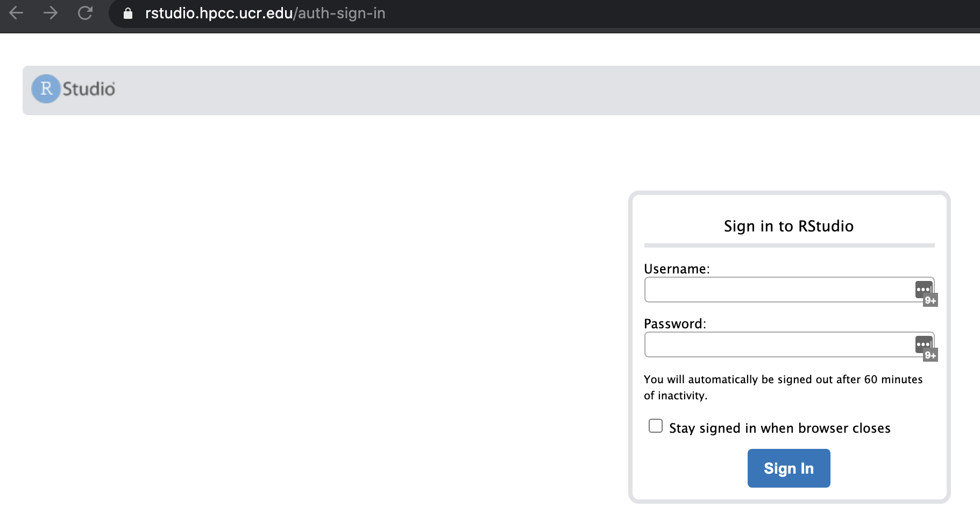Click the 60 minutes inactivity notice
Screen dimensions: 980x521
click(783, 387)
